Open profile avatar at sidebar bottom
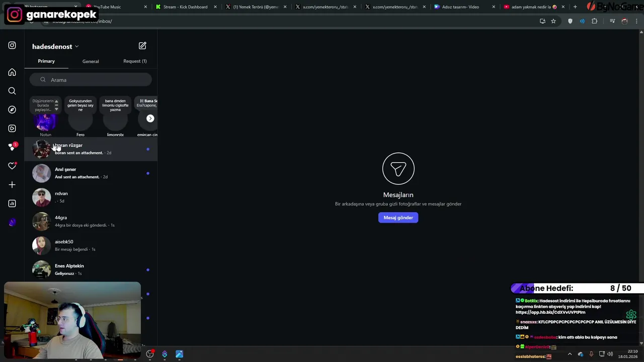Viewport: 644px width, 362px height. [12, 222]
